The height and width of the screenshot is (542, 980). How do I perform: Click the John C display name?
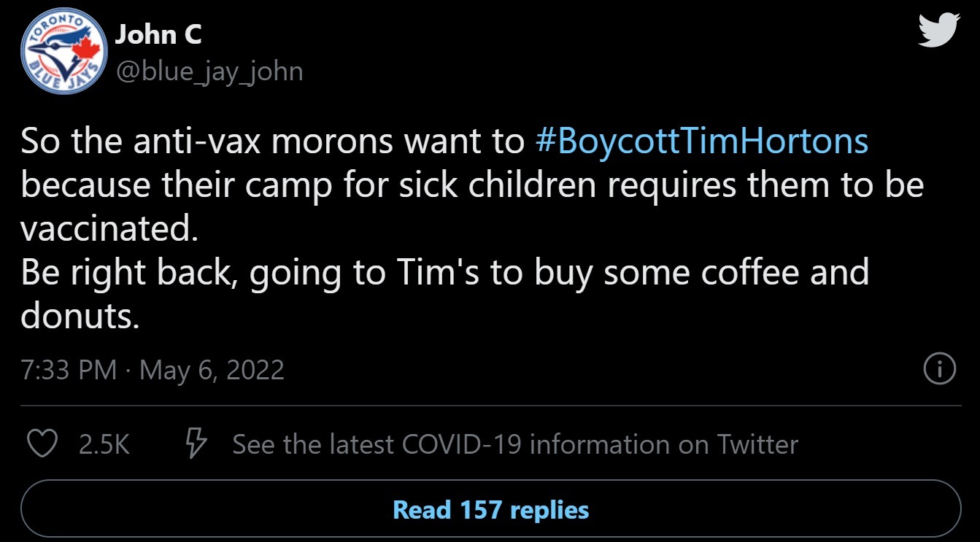click(158, 34)
